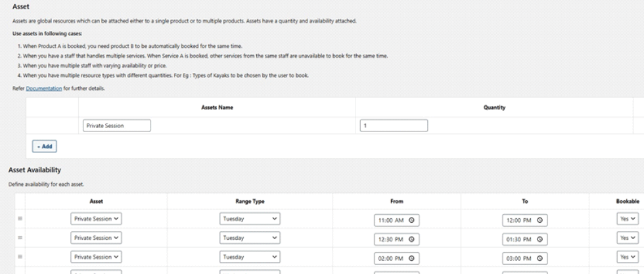Change the third row's Bookable Yes dropdown
The image size is (644, 274).
coord(626,256)
